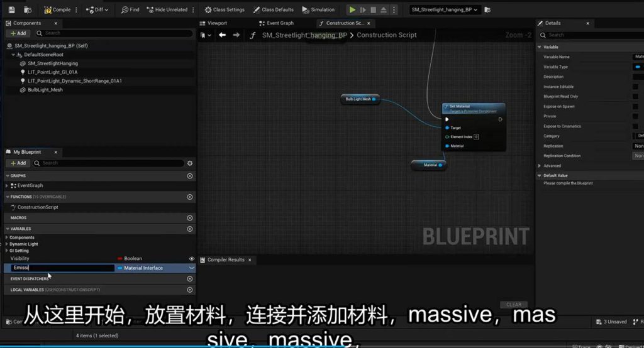Toggle eye icon for Visibility variable
This screenshot has height=348, width=644.
[x=192, y=258]
